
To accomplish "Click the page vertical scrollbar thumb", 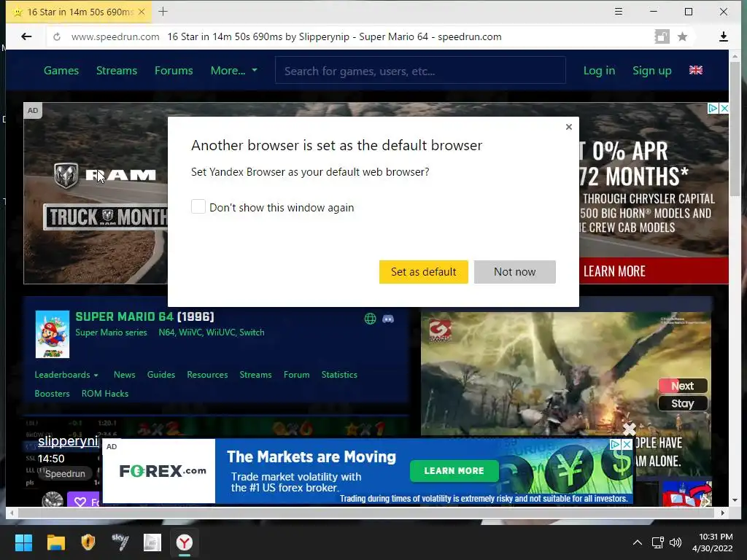I will [735, 128].
